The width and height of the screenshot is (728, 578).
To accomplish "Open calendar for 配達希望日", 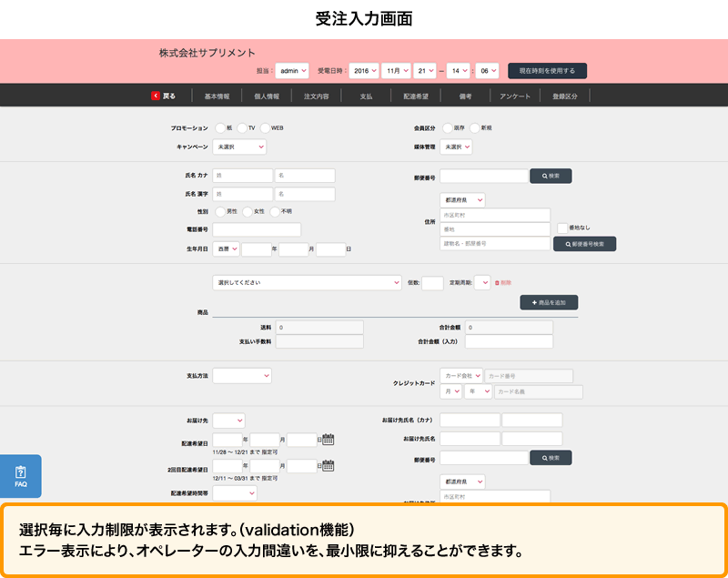I will pos(329,440).
